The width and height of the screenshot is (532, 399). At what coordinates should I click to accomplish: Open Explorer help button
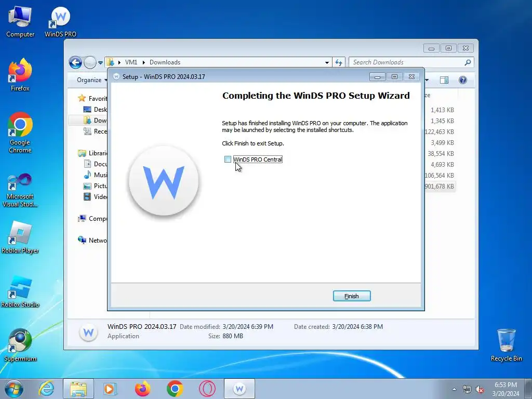tap(463, 80)
